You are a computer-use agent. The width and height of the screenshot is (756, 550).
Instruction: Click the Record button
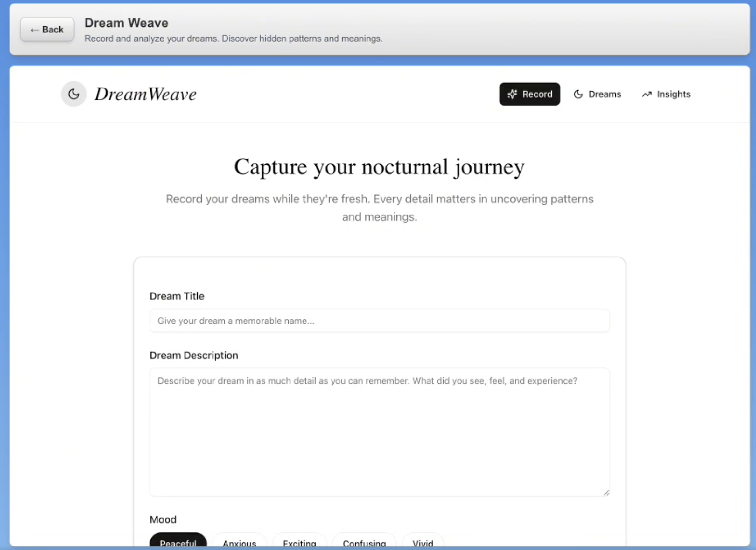coord(530,94)
